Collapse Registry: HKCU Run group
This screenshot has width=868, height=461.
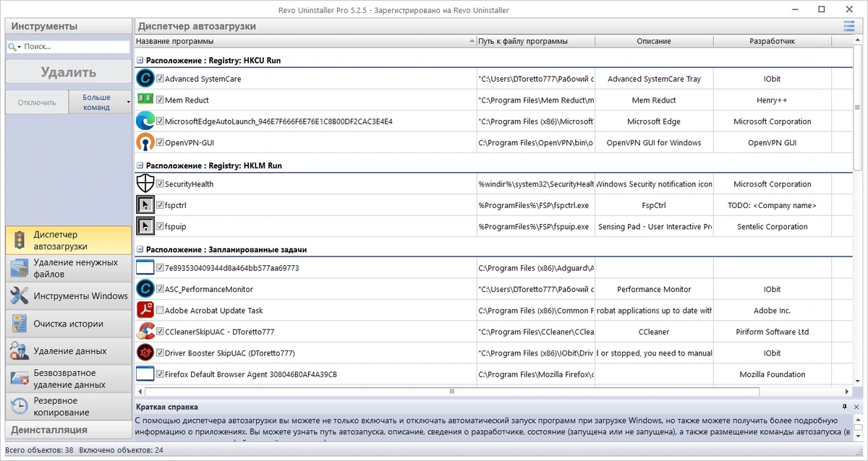[x=140, y=61]
